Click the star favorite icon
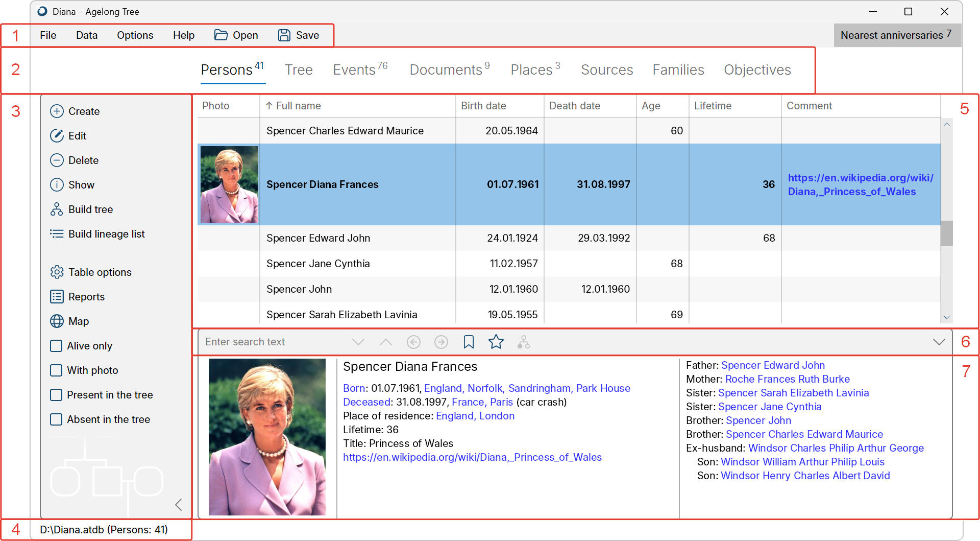Viewport: 980px width, 541px height. 496,342
